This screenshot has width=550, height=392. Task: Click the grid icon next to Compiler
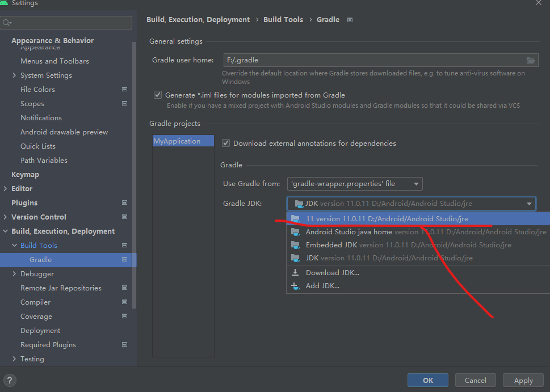[x=124, y=302]
